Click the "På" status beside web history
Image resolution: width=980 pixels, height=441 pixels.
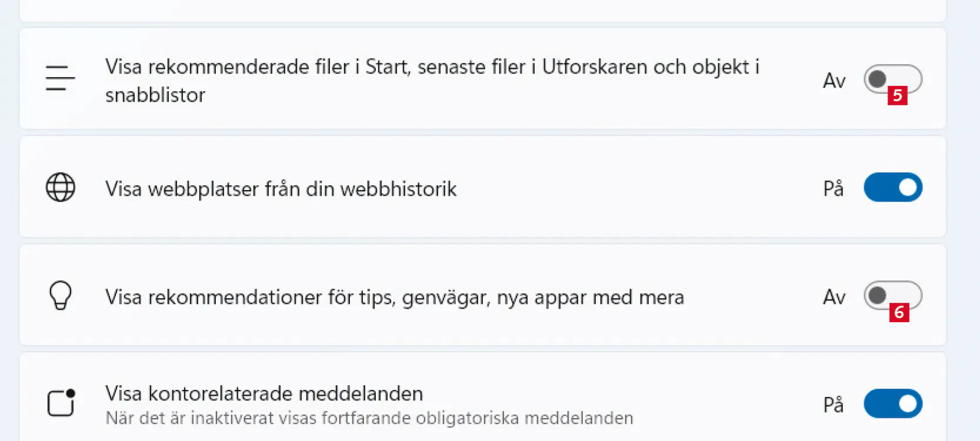point(833,189)
